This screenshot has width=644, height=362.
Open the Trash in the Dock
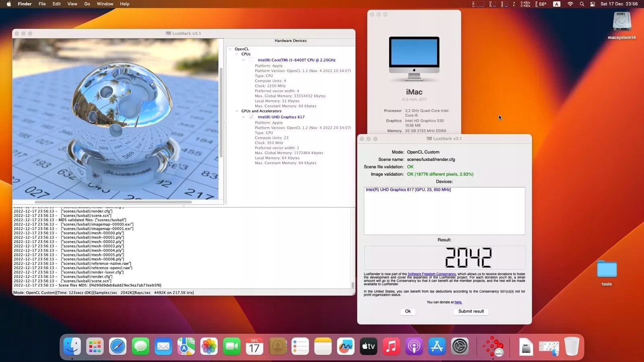[572, 346]
